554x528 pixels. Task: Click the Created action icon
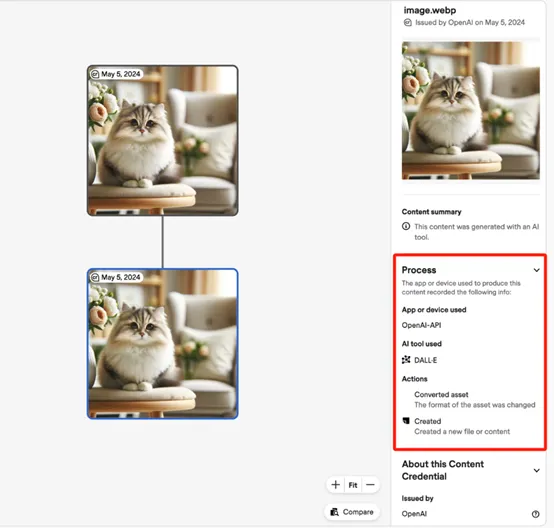coord(406,421)
